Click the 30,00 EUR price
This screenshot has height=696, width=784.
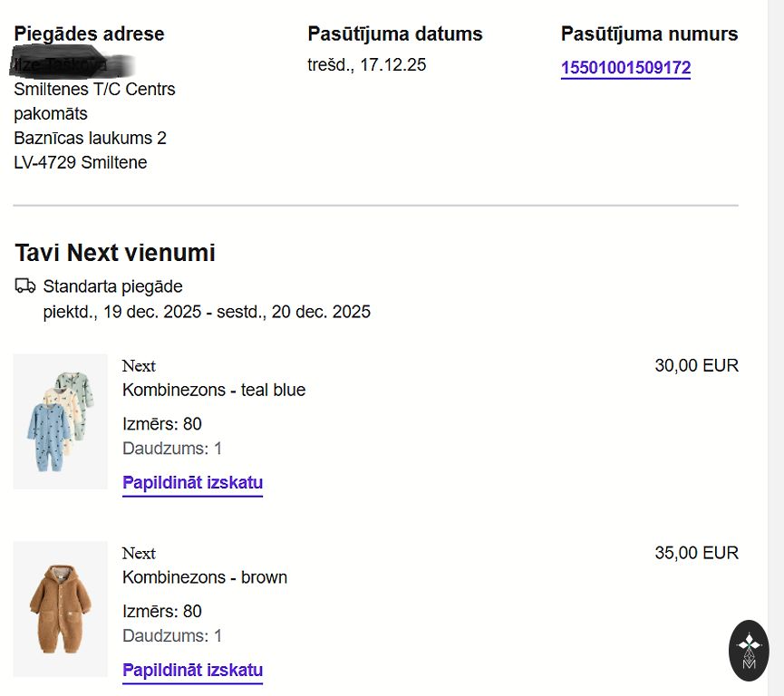point(696,366)
